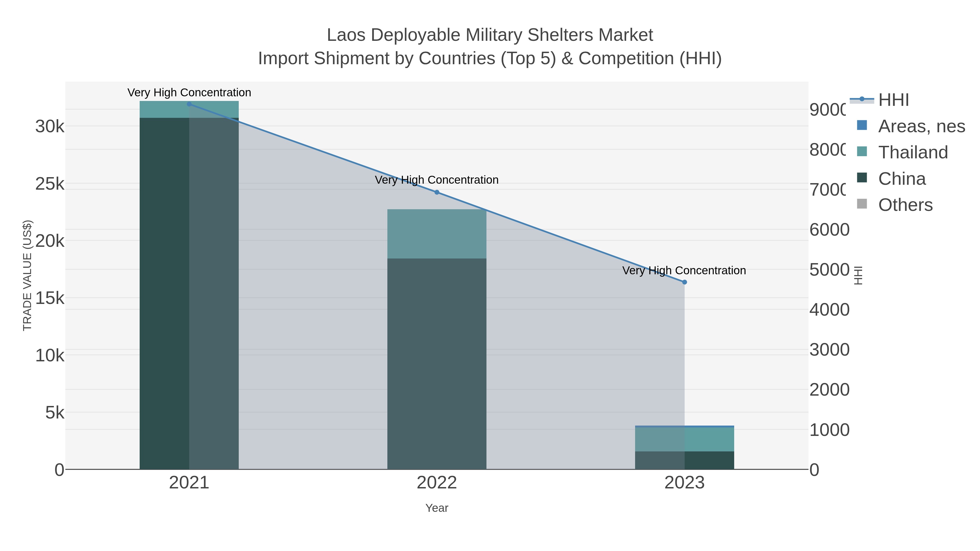Toggle the HHI legend entry

(x=879, y=100)
